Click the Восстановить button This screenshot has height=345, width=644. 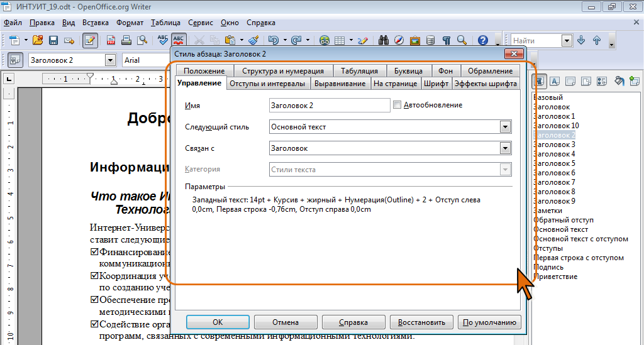pos(421,322)
